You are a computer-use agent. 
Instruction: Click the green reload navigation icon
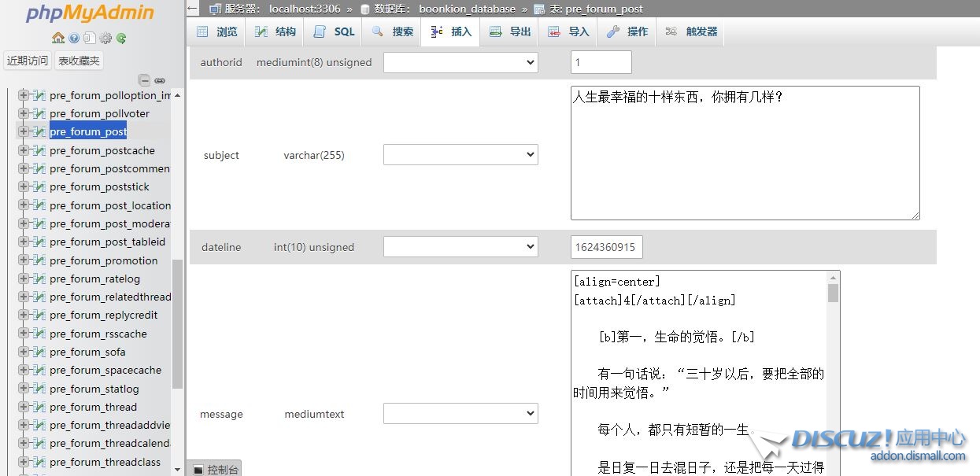pyautogui.click(x=121, y=38)
